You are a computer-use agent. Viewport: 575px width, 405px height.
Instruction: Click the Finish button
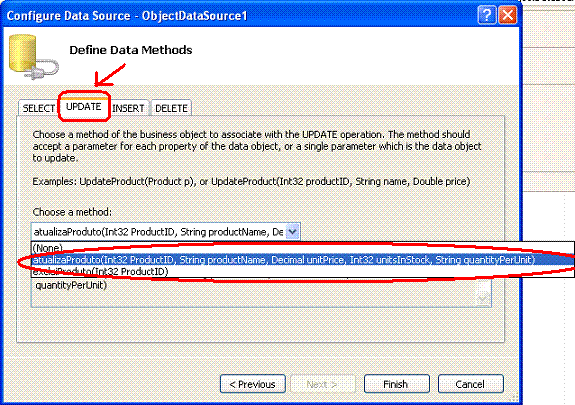[396, 384]
